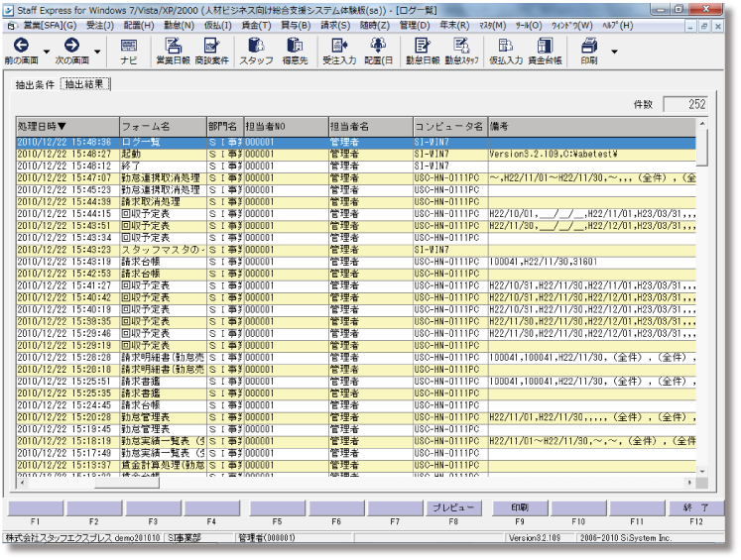
Task: Click the 終了 F12 button
Action: coord(695,507)
